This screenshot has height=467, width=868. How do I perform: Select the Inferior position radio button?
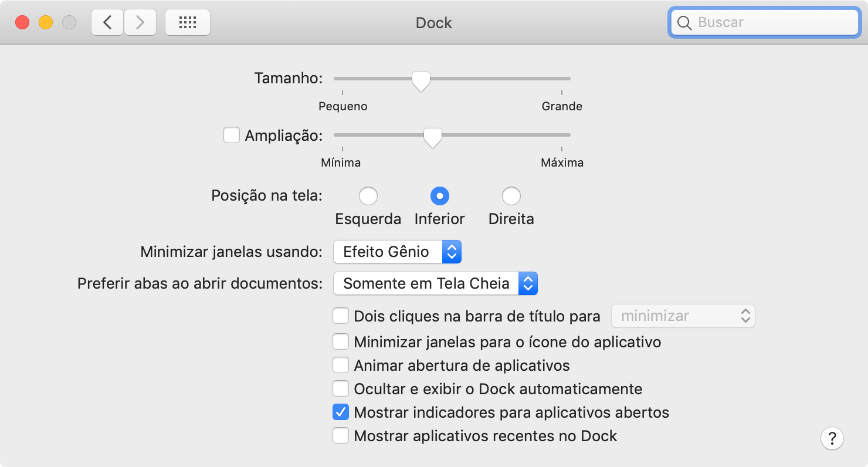click(x=440, y=195)
